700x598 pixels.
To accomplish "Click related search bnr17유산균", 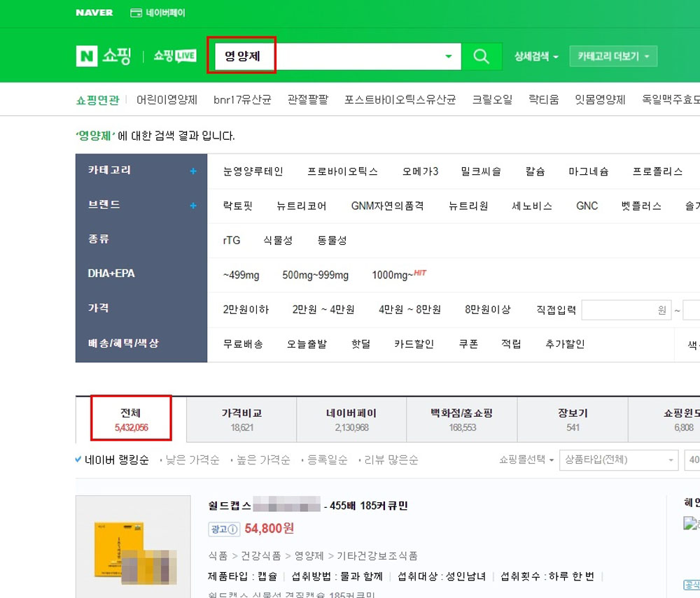I will click(x=242, y=99).
